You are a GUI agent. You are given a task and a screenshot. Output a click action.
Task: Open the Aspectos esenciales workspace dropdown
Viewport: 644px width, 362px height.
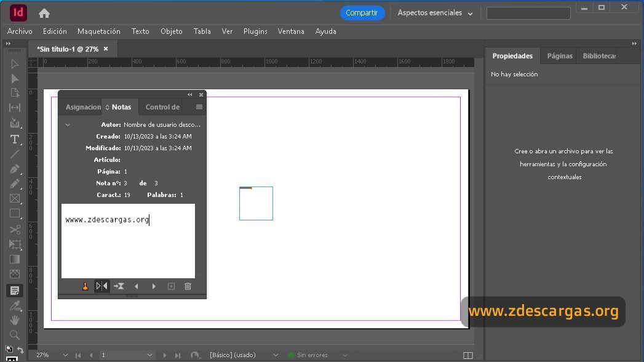pos(435,13)
